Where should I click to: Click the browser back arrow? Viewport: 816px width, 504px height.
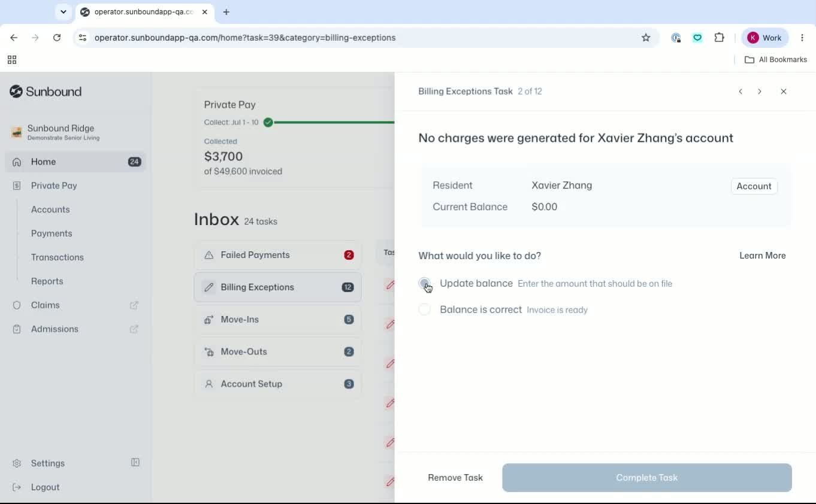click(14, 38)
